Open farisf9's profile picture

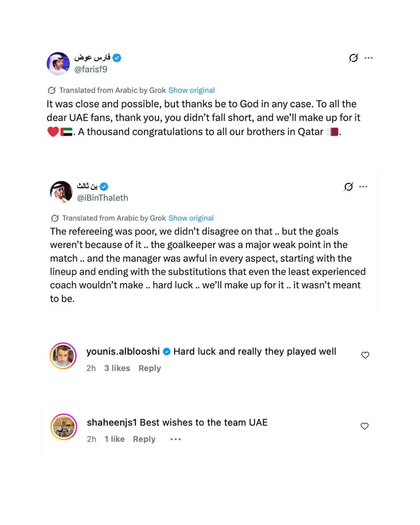tap(58, 64)
